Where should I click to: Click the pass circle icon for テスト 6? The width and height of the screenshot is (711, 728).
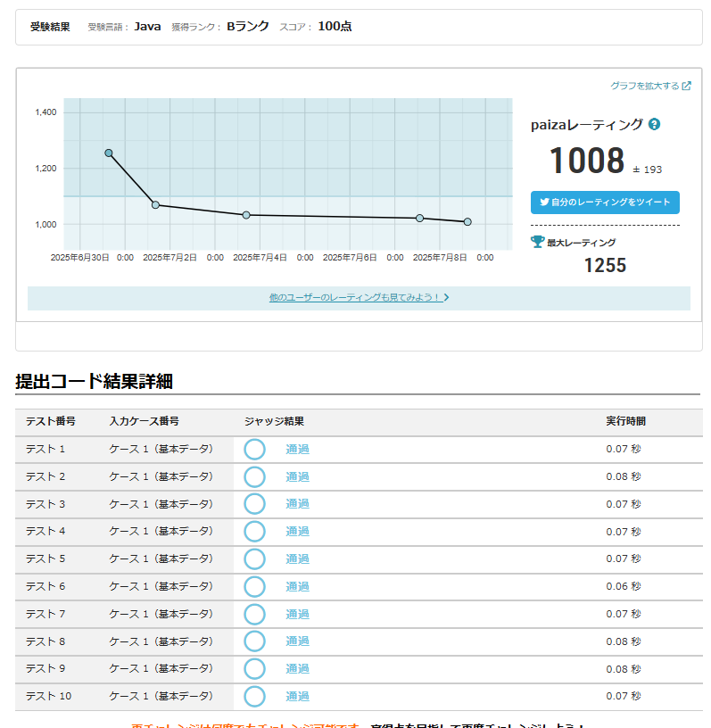[x=255, y=586]
